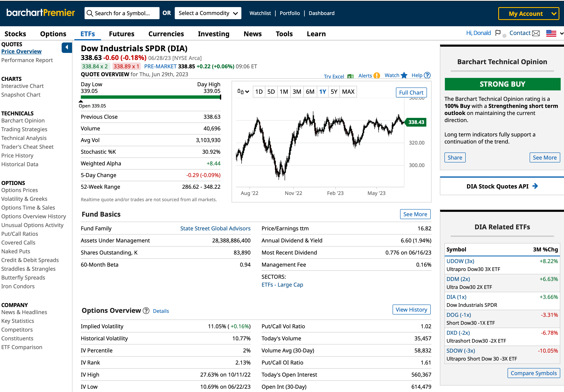The image size is (564, 392).
Task: Click the Search for a Symbol field
Action: (x=122, y=13)
